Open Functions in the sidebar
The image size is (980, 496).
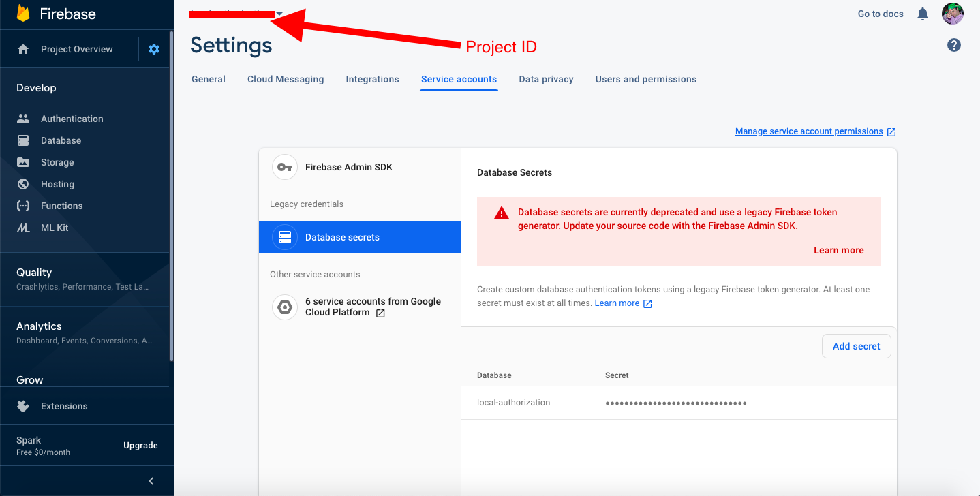pos(61,206)
